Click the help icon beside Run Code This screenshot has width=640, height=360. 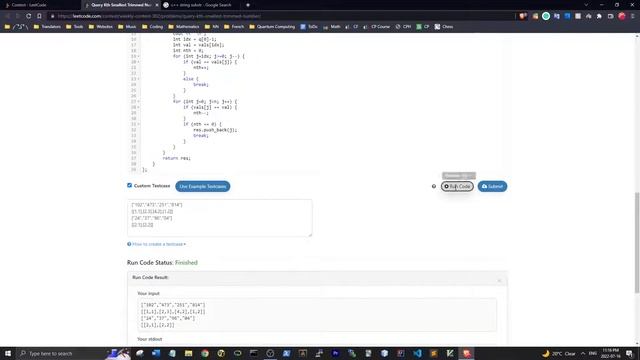(x=434, y=187)
